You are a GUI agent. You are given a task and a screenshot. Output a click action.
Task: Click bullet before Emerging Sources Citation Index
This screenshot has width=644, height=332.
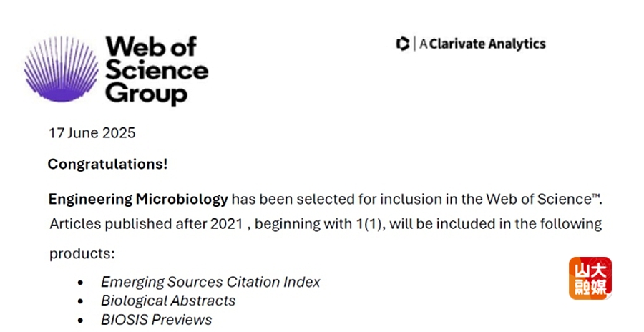[x=80, y=283]
